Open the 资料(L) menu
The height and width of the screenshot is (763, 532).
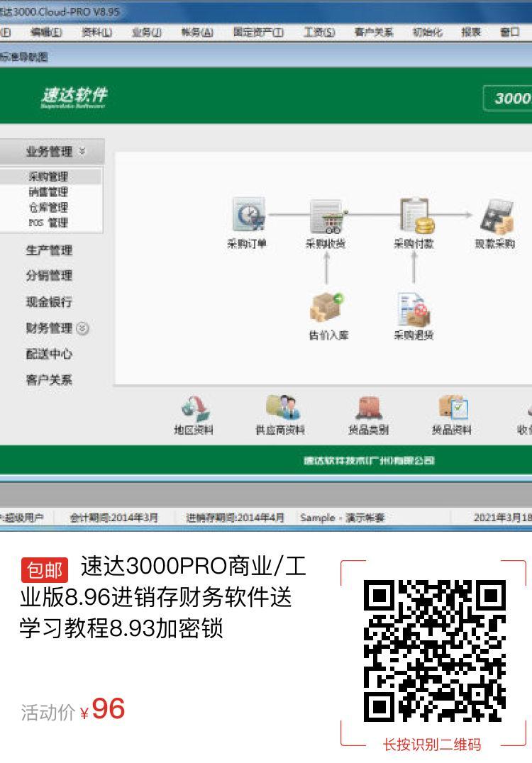coord(96,32)
